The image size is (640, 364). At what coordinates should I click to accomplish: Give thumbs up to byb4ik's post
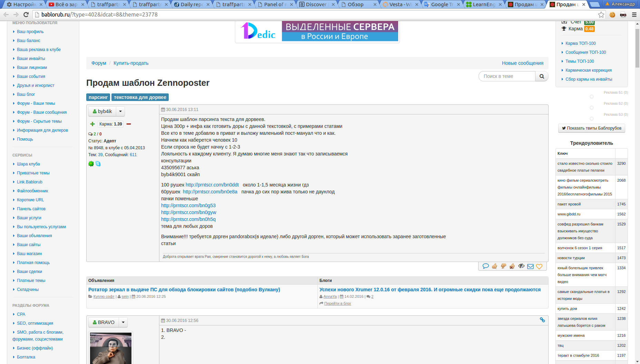[x=494, y=266]
